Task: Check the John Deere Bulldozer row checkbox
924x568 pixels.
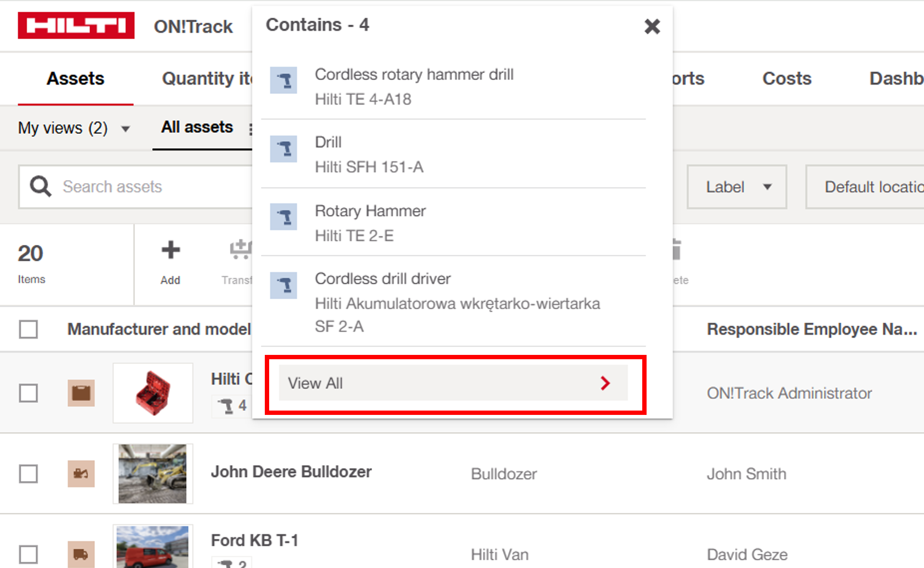Action: click(x=28, y=474)
